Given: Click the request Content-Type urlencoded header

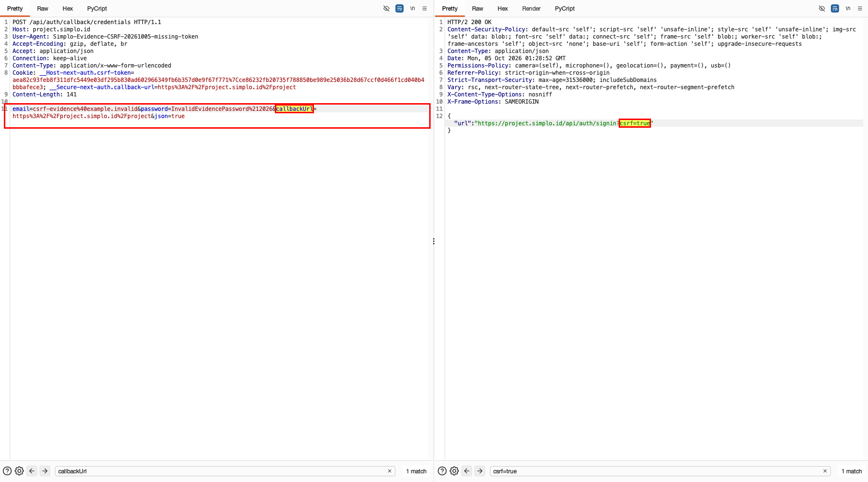Looking at the screenshot, I should [92, 66].
